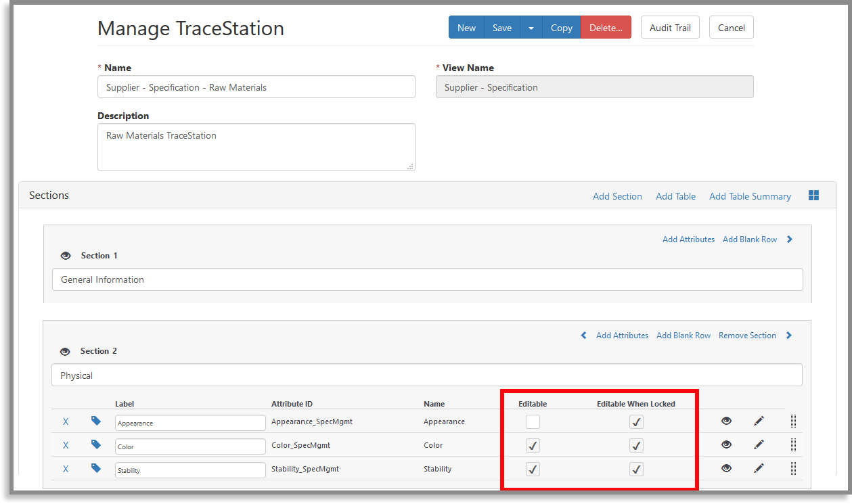Click the eye icon in Appearance row
This screenshot has width=852, height=504.
(x=727, y=421)
